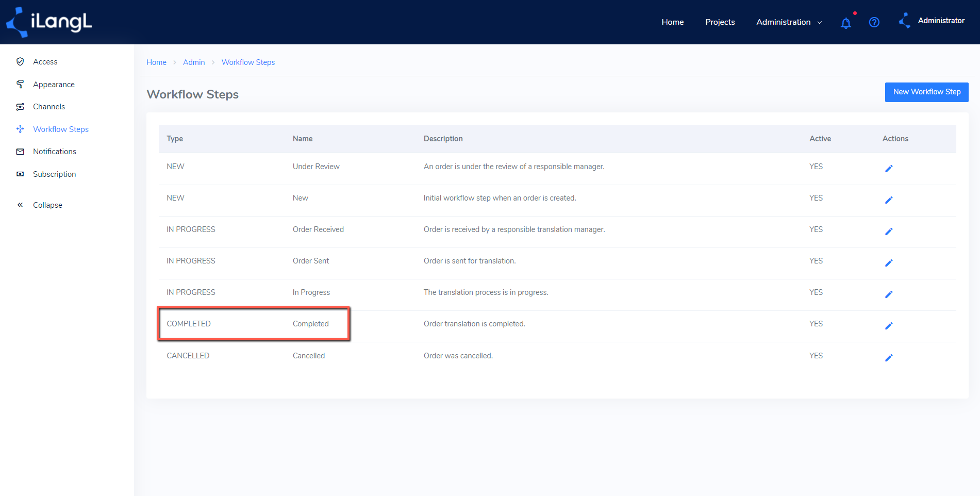
Task: Click the iLangL logo
Action: pos(49,22)
